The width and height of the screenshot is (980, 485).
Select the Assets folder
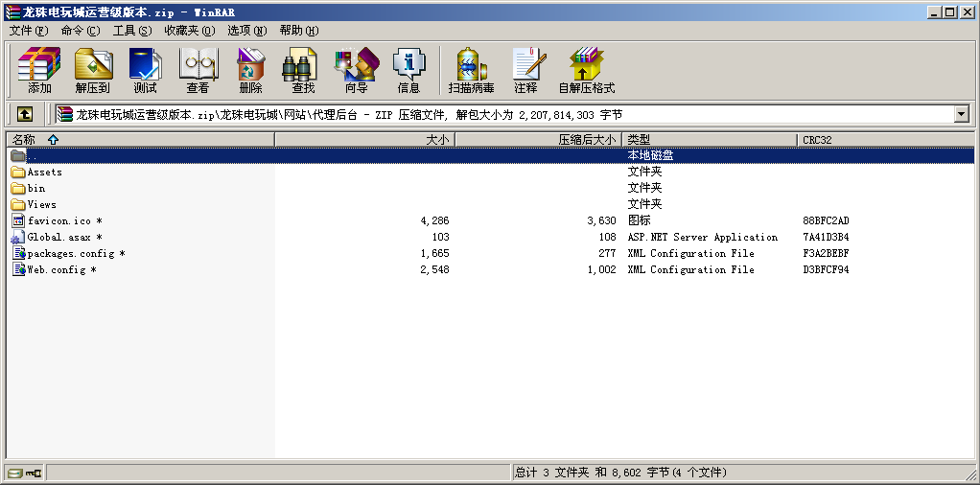[x=44, y=173]
